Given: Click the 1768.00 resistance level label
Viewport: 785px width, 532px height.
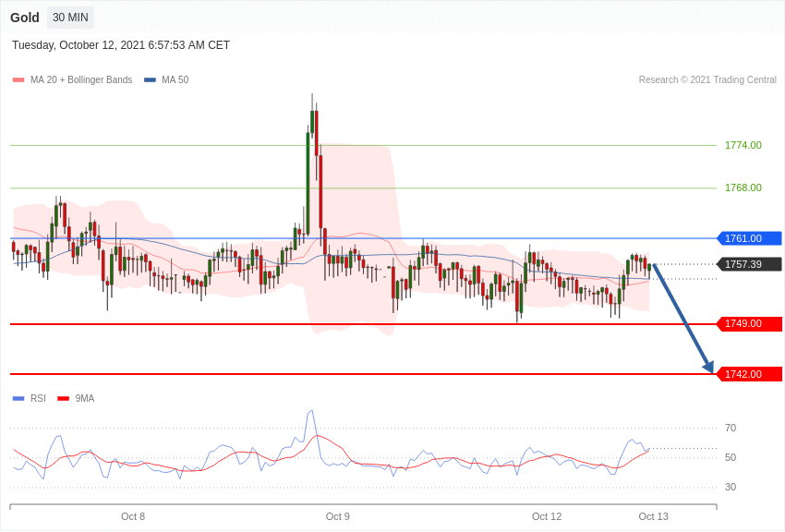Looking at the screenshot, I should pyautogui.click(x=743, y=187).
